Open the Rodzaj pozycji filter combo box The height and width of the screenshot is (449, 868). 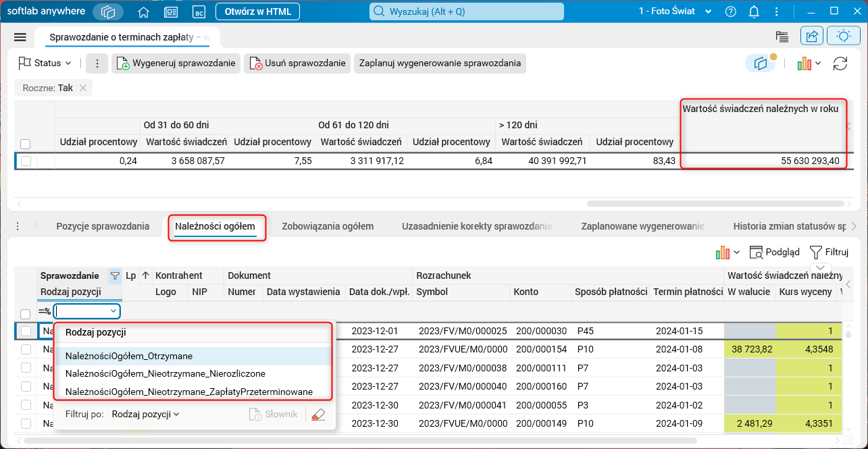[87, 311]
